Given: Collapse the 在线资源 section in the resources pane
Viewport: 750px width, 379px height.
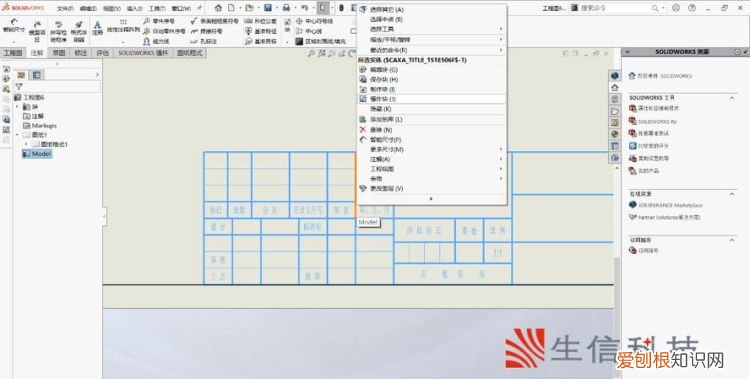Looking at the screenshot, I should tap(731, 194).
